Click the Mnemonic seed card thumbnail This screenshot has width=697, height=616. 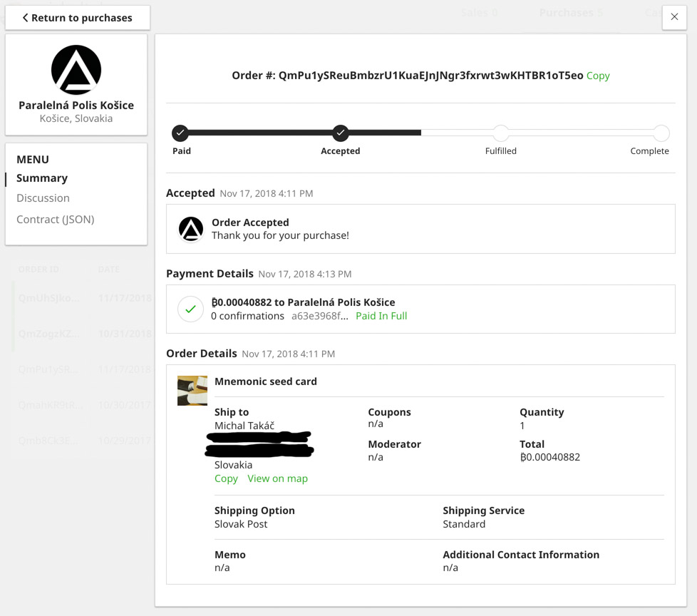[192, 391]
